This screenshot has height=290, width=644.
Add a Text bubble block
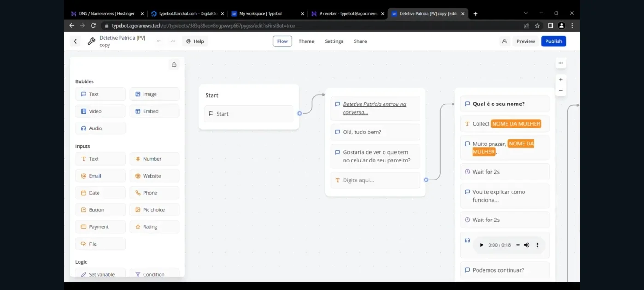pos(100,94)
